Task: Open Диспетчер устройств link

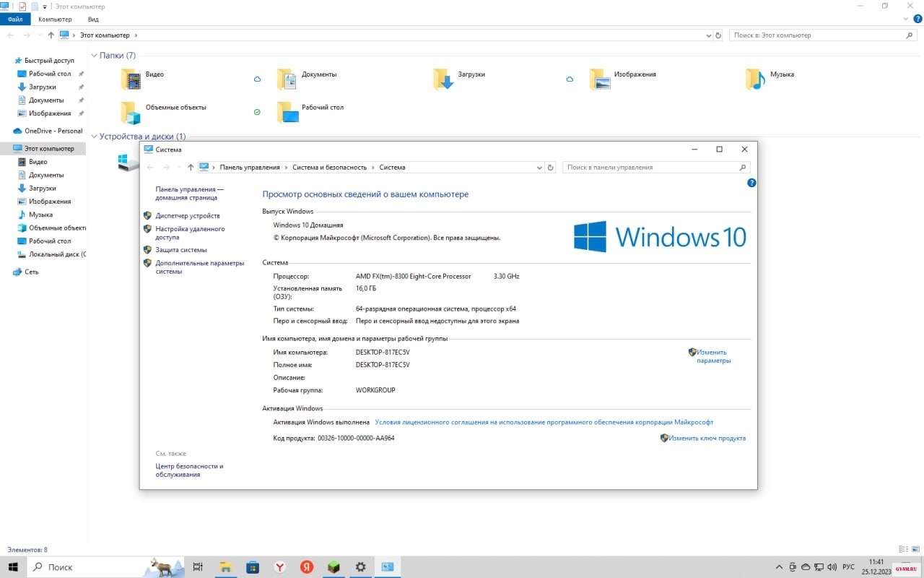Action: (x=187, y=216)
